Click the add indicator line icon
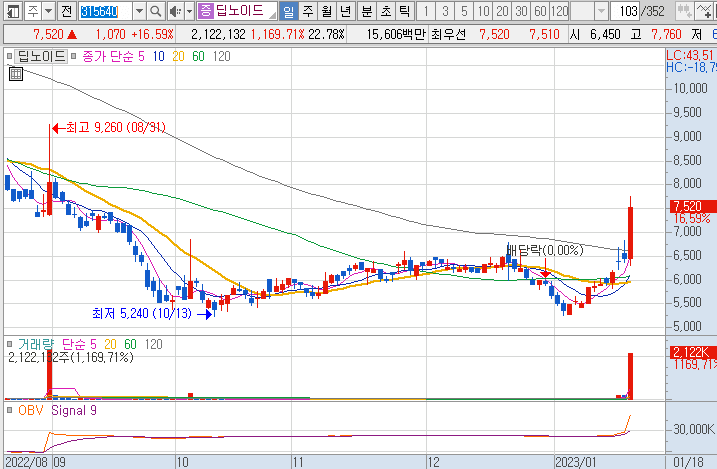The height and width of the screenshot is (469, 717). point(705,11)
